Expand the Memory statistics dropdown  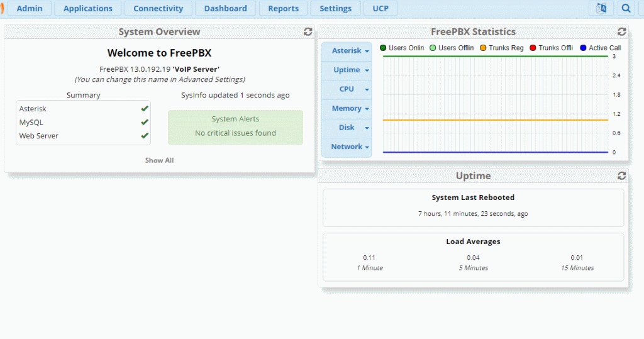point(347,108)
